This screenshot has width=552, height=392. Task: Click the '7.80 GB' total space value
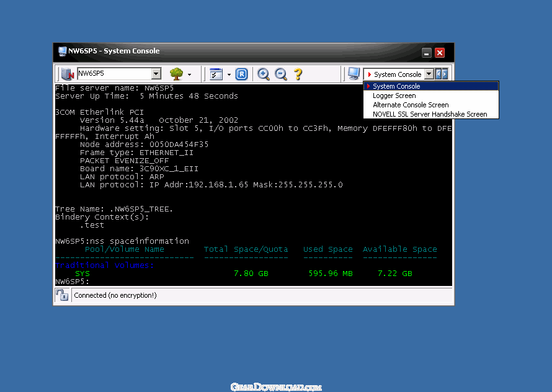click(251, 274)
